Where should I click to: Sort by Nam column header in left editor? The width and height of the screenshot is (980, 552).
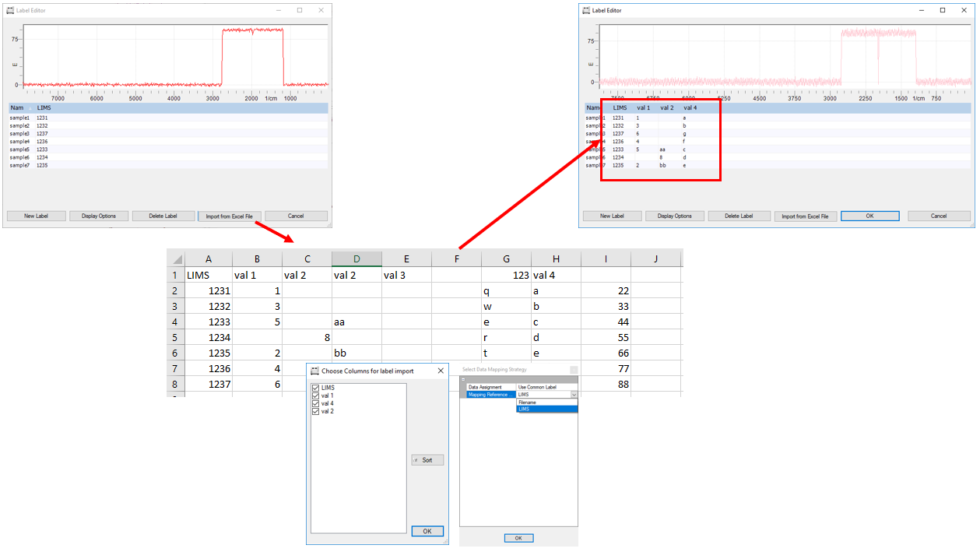click(x=18, y=108)
